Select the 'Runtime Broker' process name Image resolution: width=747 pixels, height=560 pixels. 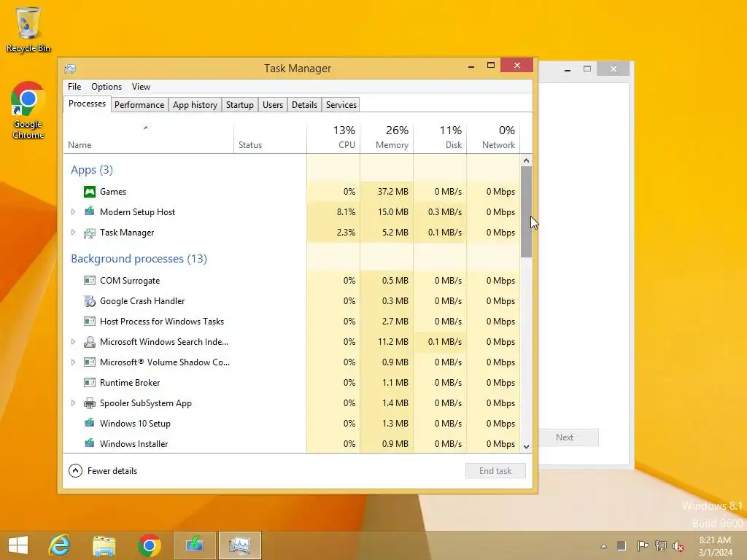point(130,382)
